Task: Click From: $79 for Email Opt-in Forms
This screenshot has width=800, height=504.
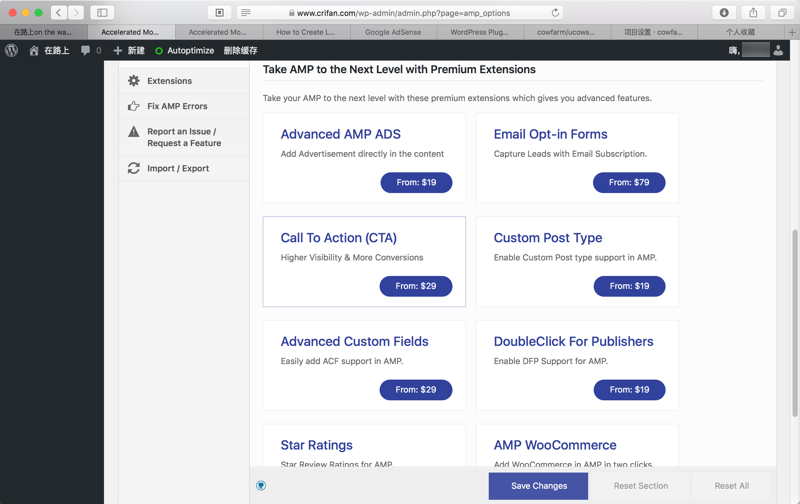Action: [x=629, y=183]
